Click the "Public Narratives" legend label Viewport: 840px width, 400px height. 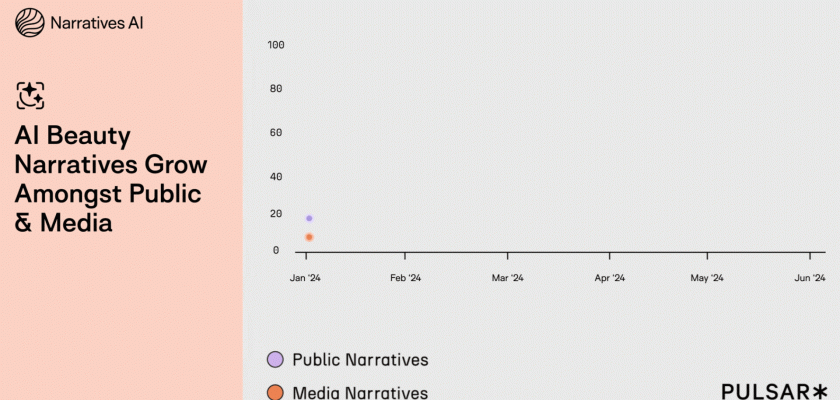pyautogui.click(x=360, y=359)
